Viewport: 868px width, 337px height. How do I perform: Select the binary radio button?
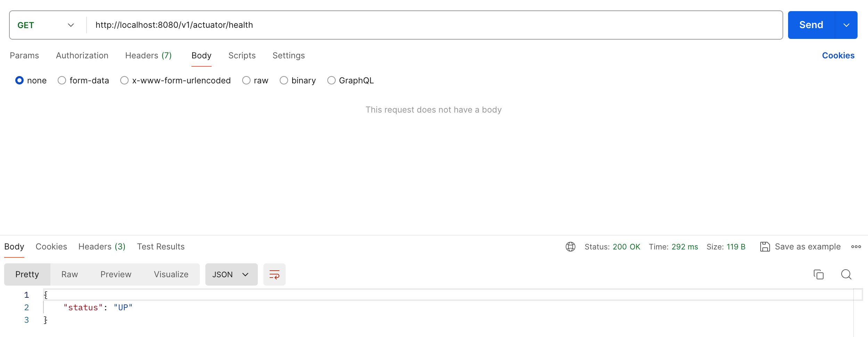coord(284,81)
